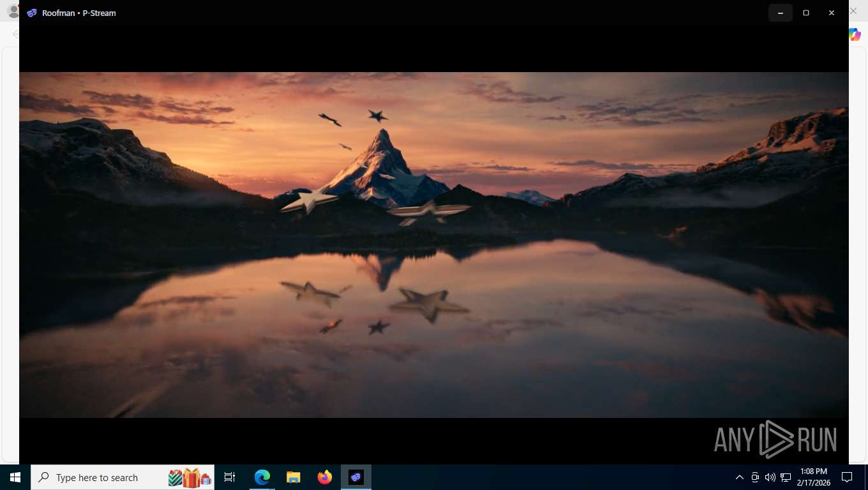This screenshot has width=868, height=490.
Task: Open the Meet Now tray icon
Action: coord(755,477)
